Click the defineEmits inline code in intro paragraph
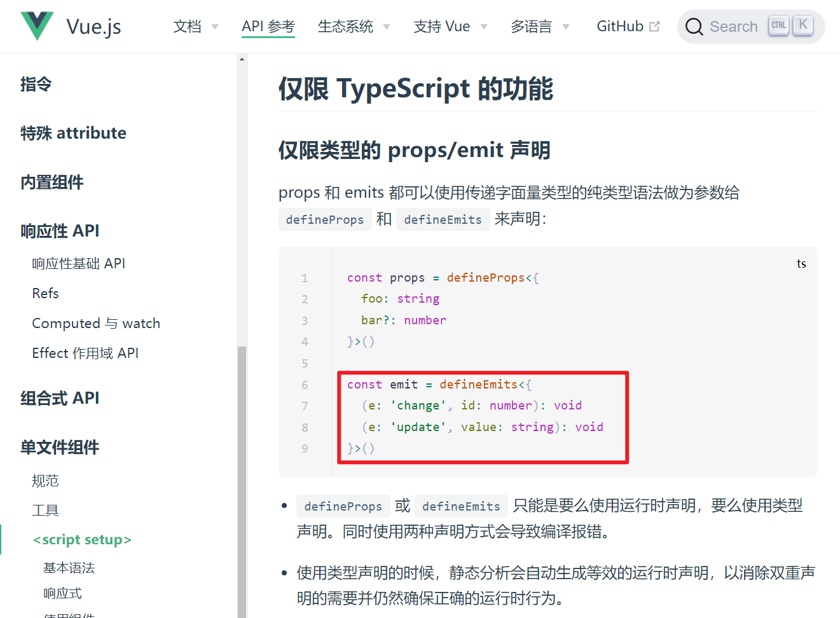840x618 pixels. pyautogui.click(x=443, y=219)
